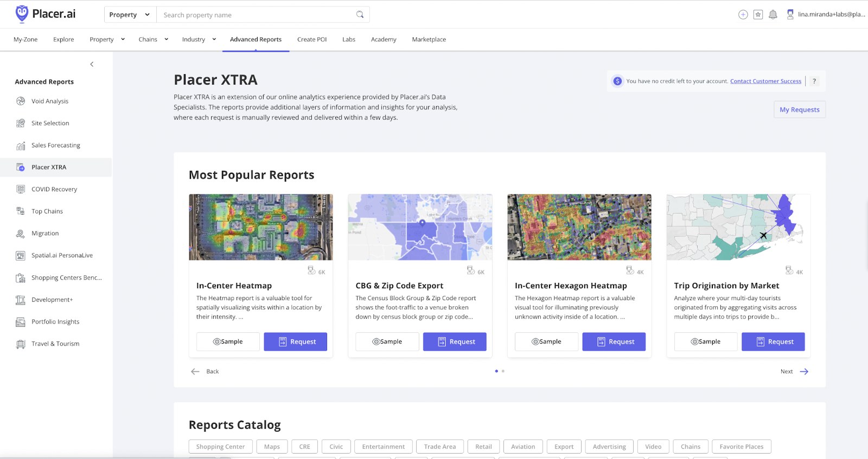The image size is (868, 459).
Task: Collapse the Advanced Reports sidebar
Action: click(92, 64)
